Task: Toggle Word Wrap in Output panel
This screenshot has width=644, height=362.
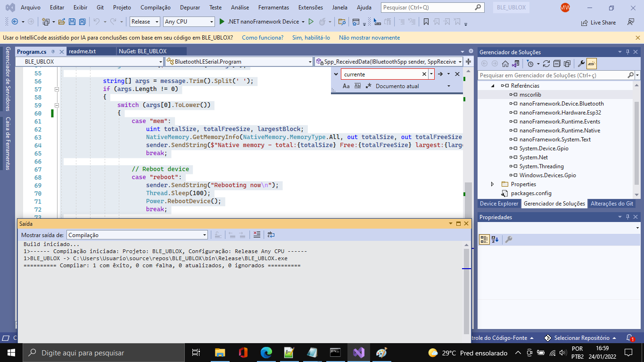Action: (271, 235)
